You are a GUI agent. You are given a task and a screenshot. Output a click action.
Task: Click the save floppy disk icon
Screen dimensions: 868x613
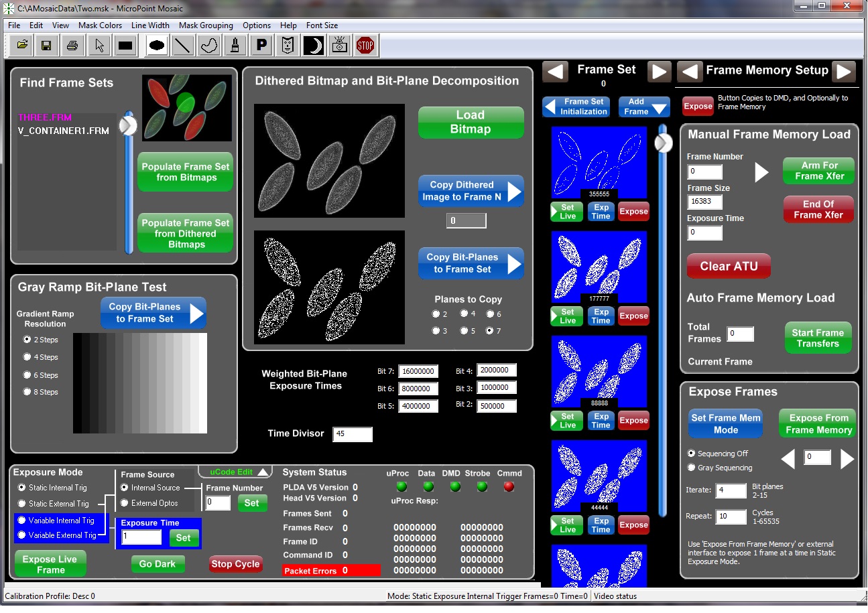point(46,46)
